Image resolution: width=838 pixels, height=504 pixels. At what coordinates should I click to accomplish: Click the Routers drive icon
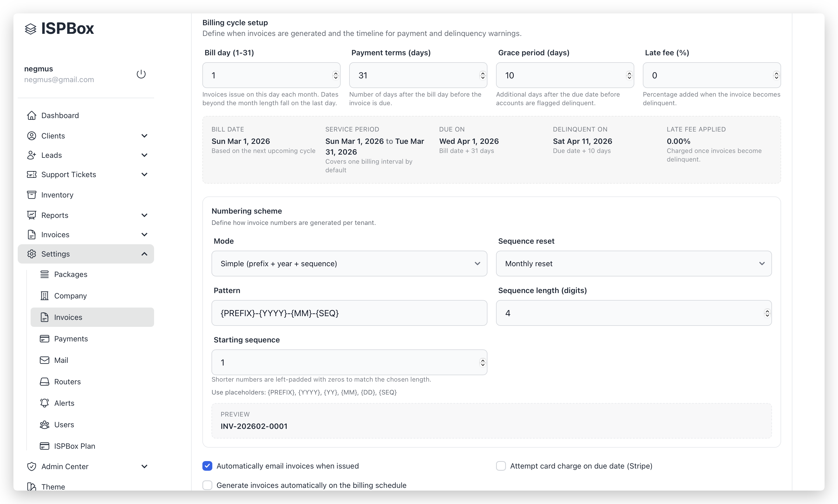coord(45,382)
